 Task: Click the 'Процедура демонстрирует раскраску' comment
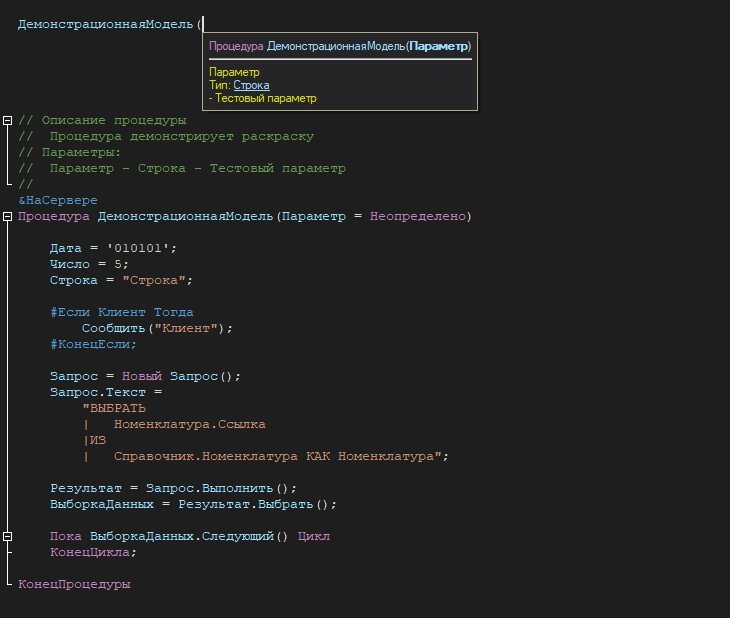click(x=182, y=137)
